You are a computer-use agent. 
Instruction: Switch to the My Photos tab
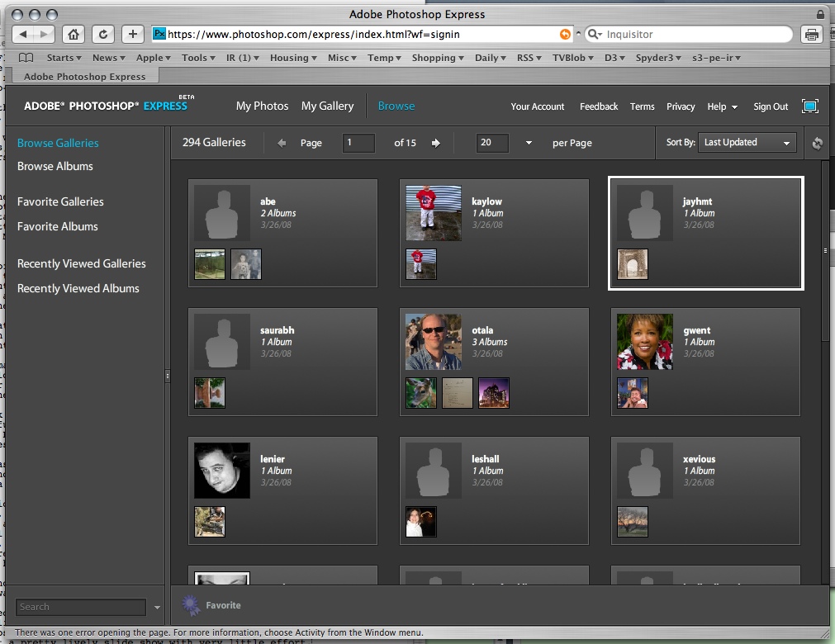point(262,106)
